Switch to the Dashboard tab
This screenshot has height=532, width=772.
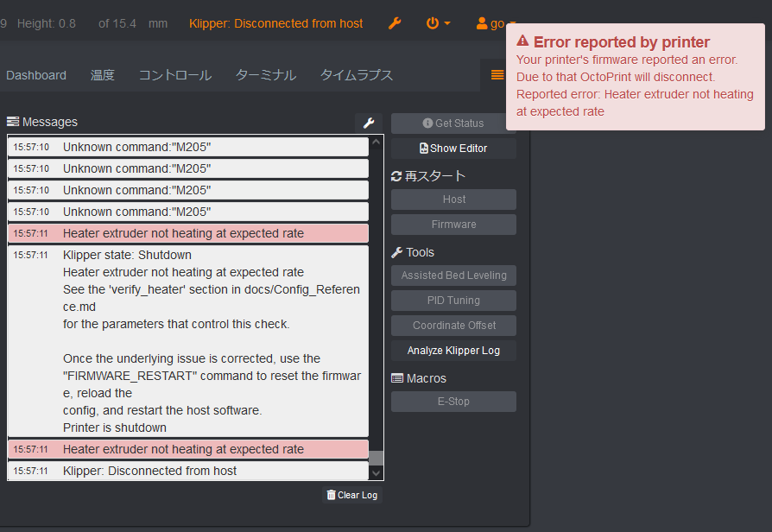point(36,75)
